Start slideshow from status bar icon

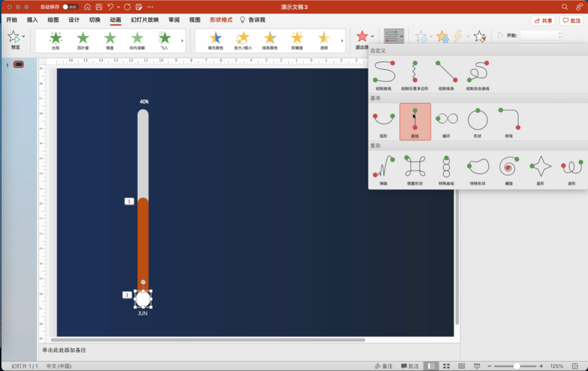point(476,366)
